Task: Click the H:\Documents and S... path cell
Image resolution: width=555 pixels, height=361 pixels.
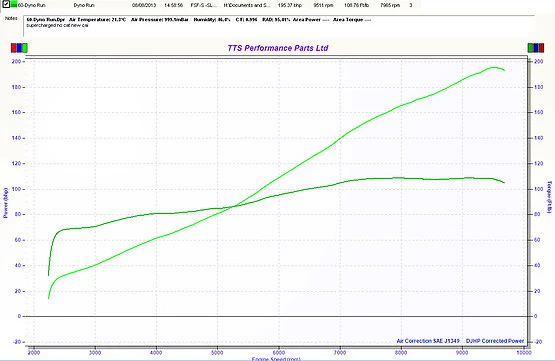Action: pyautogui.click(x=247, y=5)
